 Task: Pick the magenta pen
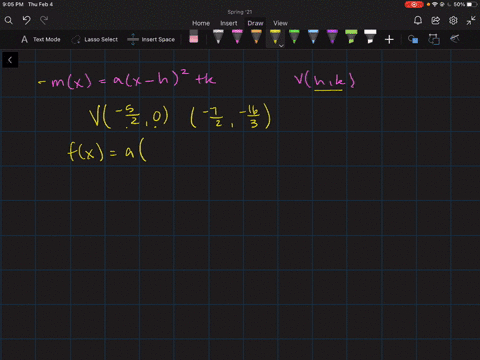click(x=237, y=37)
